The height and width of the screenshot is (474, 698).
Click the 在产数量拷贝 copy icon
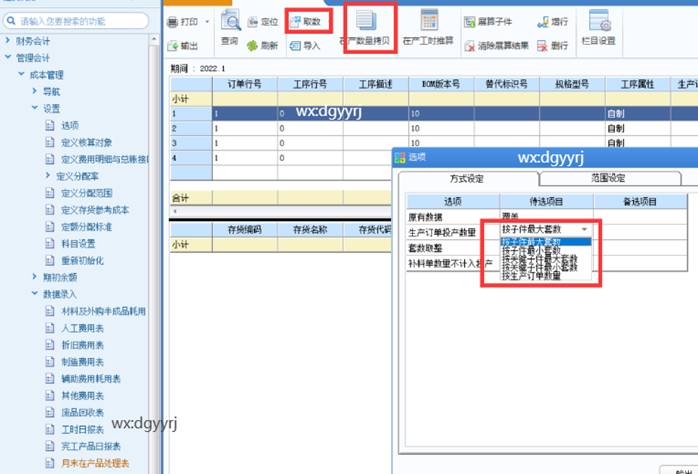click(367, 20)
